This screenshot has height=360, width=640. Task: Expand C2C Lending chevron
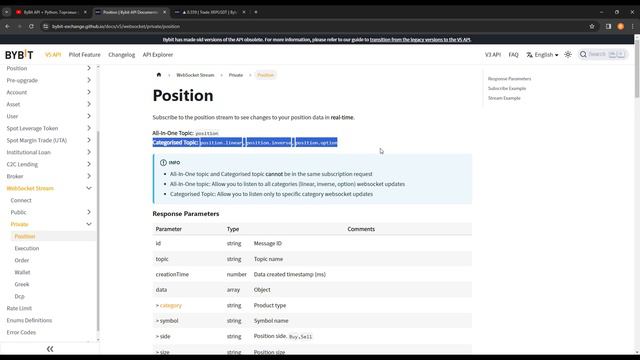tap(89, 164)
